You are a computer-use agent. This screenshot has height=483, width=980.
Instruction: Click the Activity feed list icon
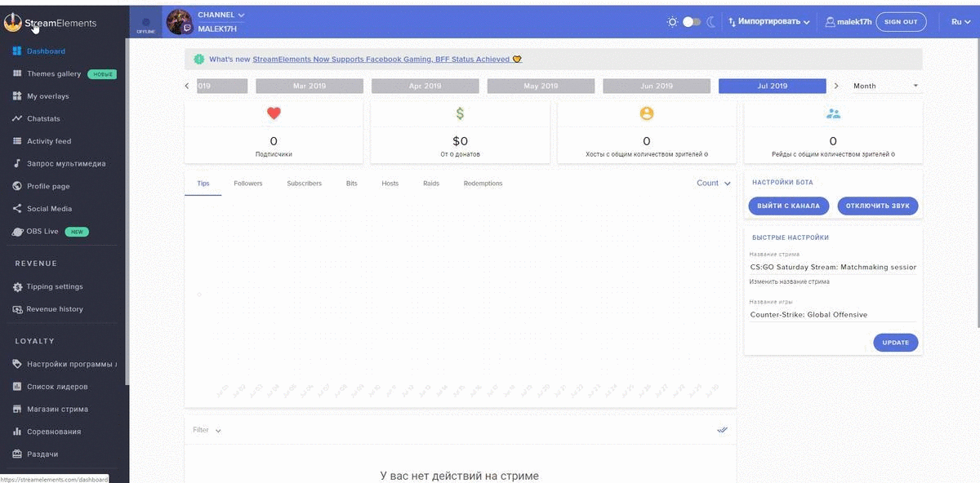click(17, 141)
